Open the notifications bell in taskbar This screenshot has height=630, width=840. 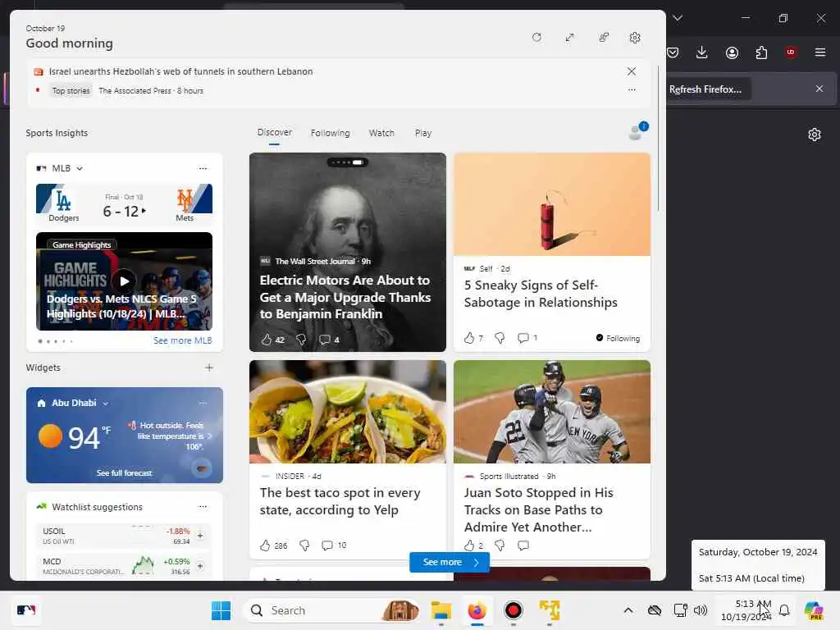(x=784, y=610)
